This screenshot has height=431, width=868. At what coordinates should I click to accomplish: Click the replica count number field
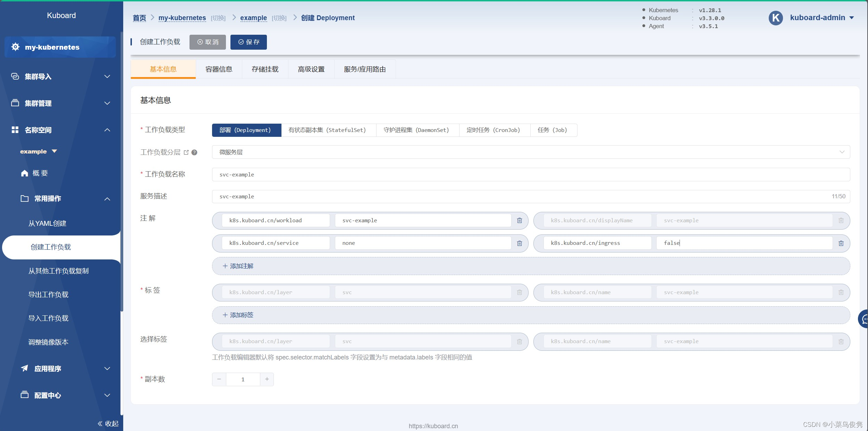click(x=243, y=379)
